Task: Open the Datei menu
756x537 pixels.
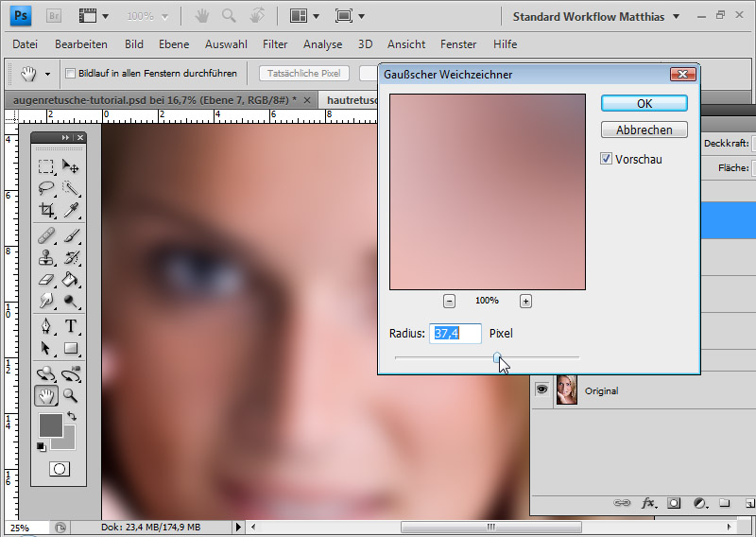Action: [x=26, y=43]
